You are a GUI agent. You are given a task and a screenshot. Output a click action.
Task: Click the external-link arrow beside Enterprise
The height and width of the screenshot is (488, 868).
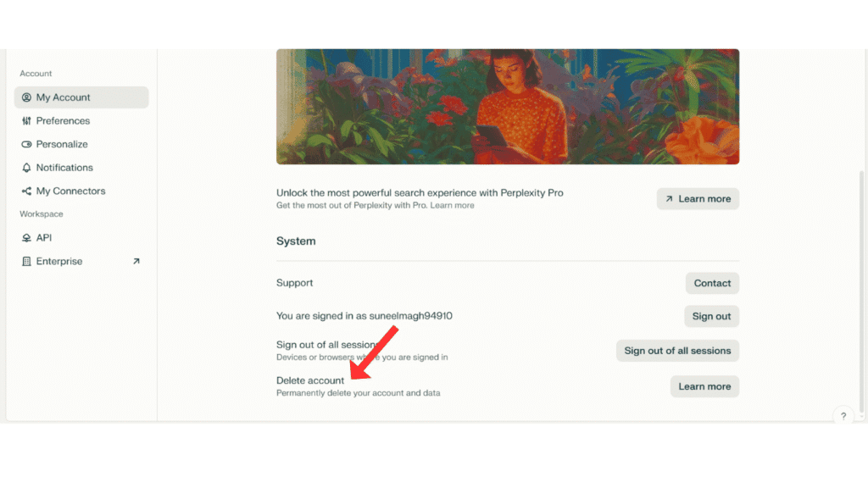(x=136, y=262)
